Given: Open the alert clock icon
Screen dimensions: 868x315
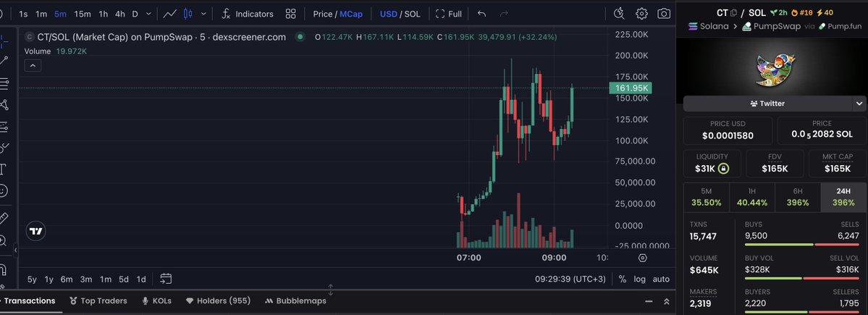Looking at the screenshot, I should click(619, 14).
